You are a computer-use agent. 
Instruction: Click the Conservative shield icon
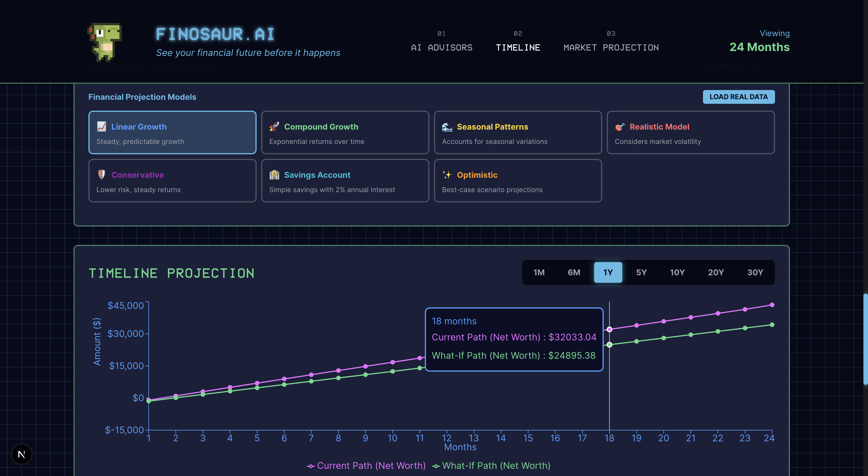pyautogui.click(x=101, y=175)
